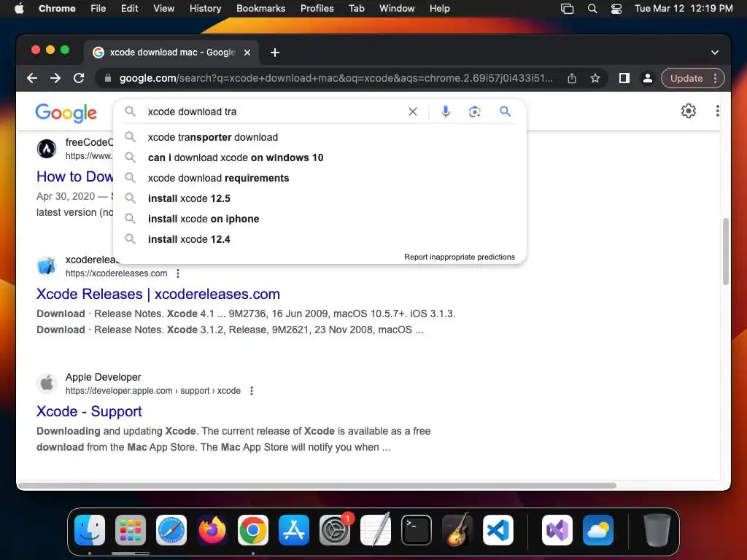Viewport: 747px width, 560px height.
Task: Open Google quick settings gear
Action: 689,111
